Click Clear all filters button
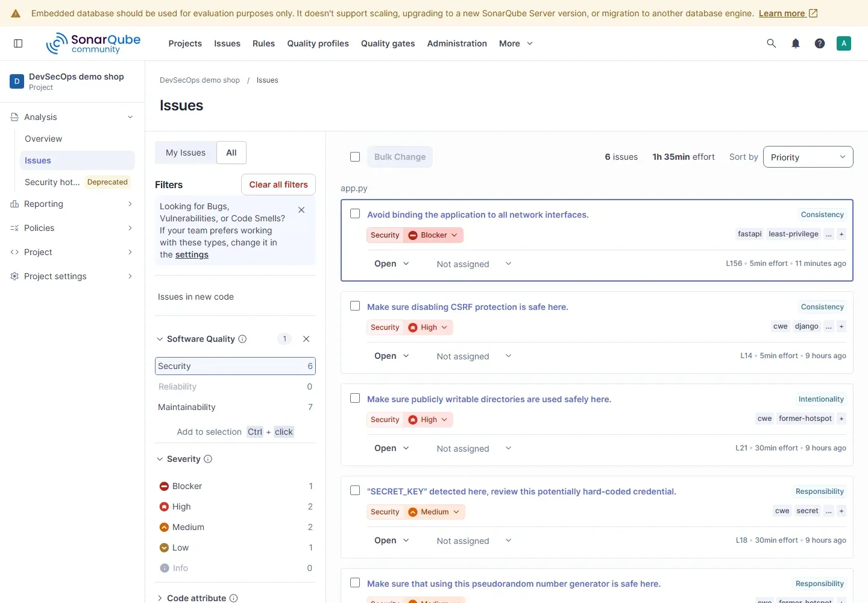The height and width of the screenshot is (603, 868). point(278,185)
